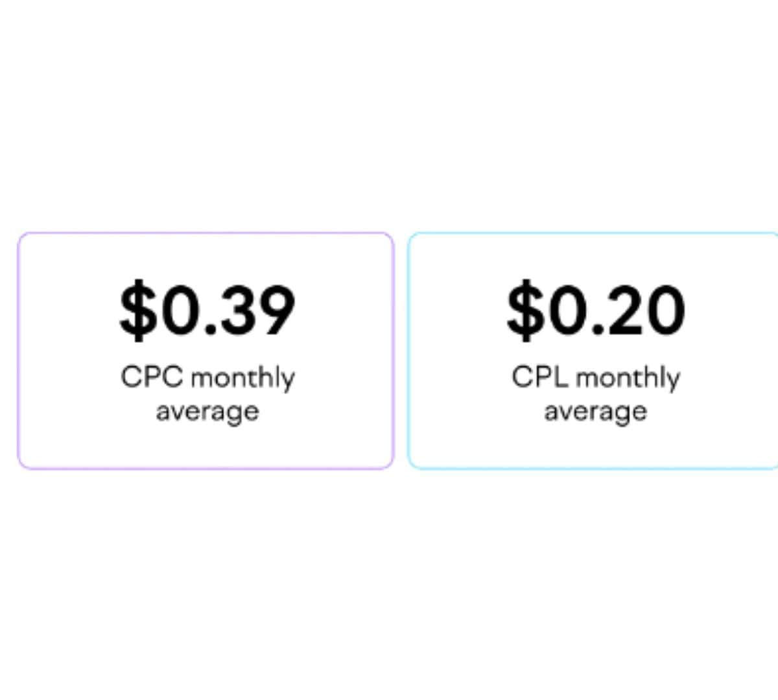Click the "CPL monthly average" label
The image size is (778, 700).
595,393
